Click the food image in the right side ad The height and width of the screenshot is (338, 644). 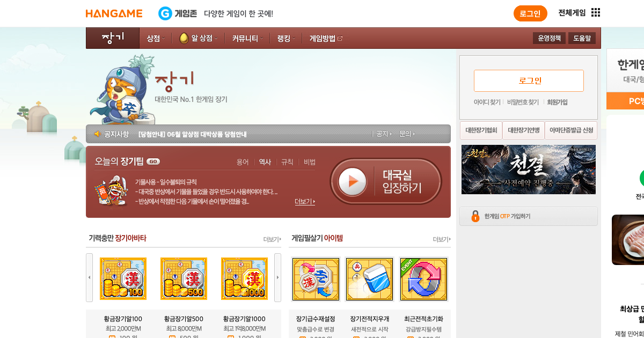coord(628,240)
